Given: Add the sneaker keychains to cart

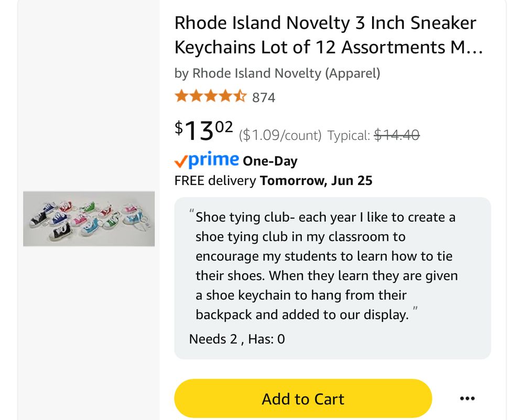Looking at the screenshot, I should pos(303,399).
